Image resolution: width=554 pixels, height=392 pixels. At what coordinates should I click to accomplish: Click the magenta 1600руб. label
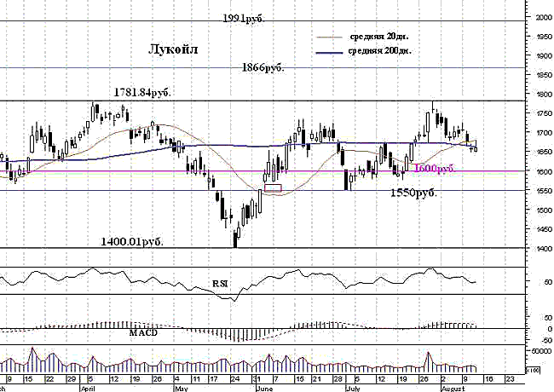tap(434, 169)
